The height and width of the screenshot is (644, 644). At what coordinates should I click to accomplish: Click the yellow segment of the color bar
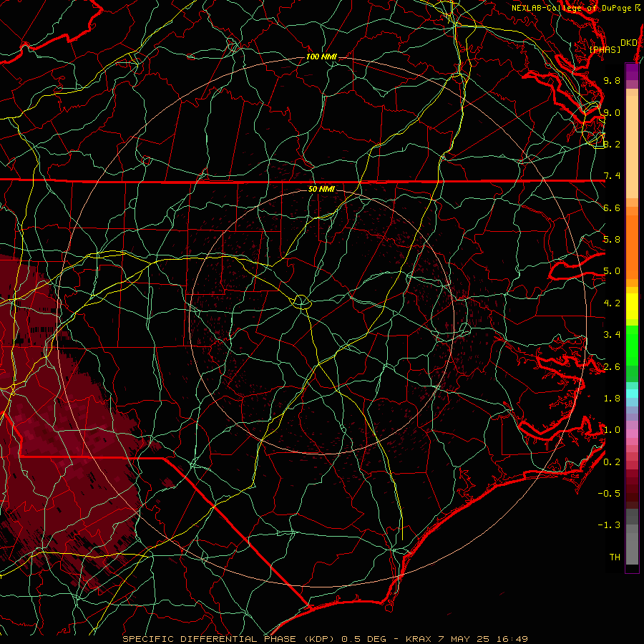pyautogui.click(x=632, y=306)
